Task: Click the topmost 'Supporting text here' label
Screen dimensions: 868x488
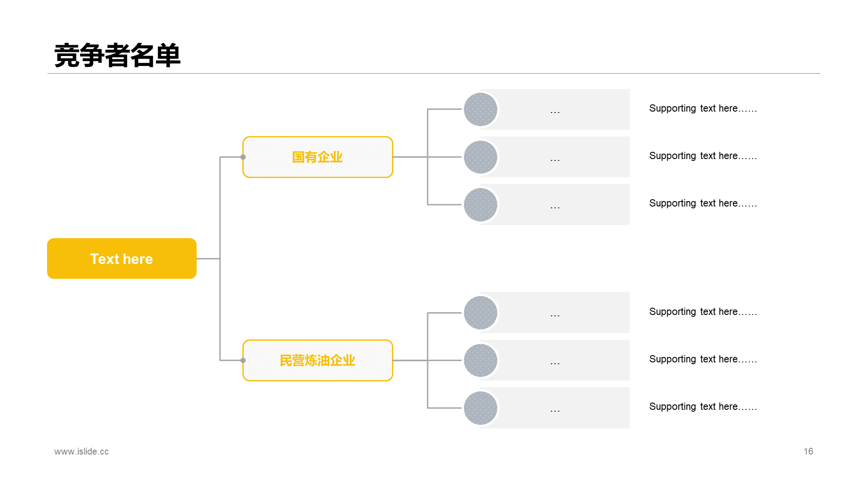Action: tap(703, 108)
